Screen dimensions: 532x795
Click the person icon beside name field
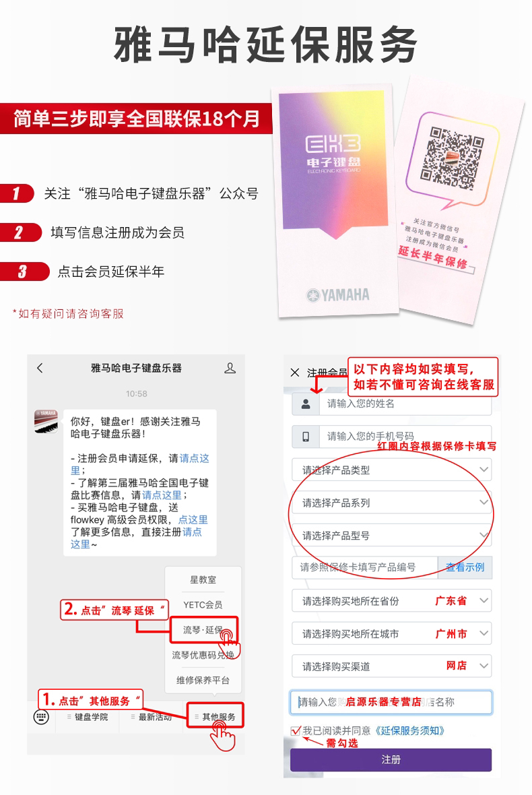pyautogui.click(x=306, y=404)
